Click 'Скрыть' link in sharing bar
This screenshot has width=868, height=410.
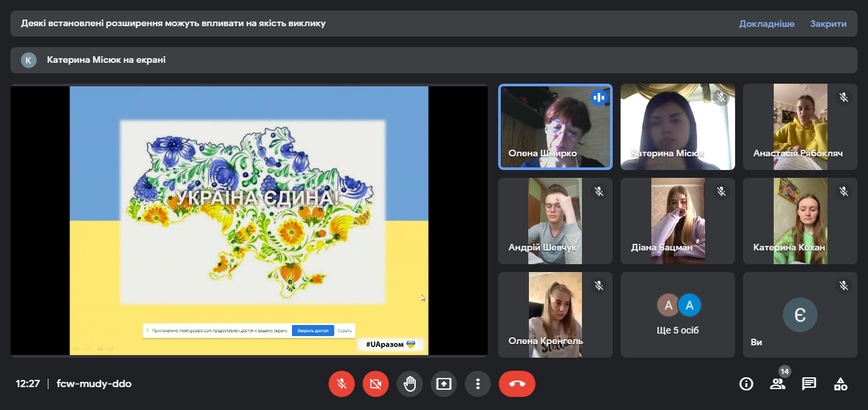tap(344, 331)
